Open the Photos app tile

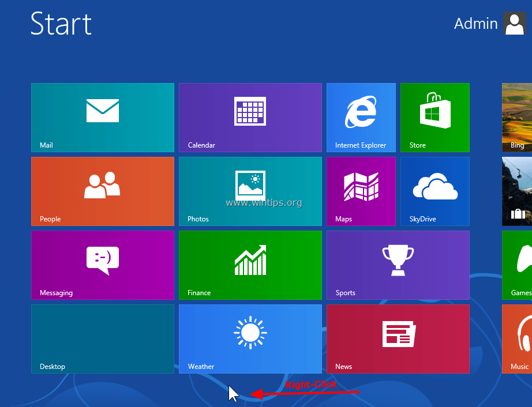(x=250, y=191)
